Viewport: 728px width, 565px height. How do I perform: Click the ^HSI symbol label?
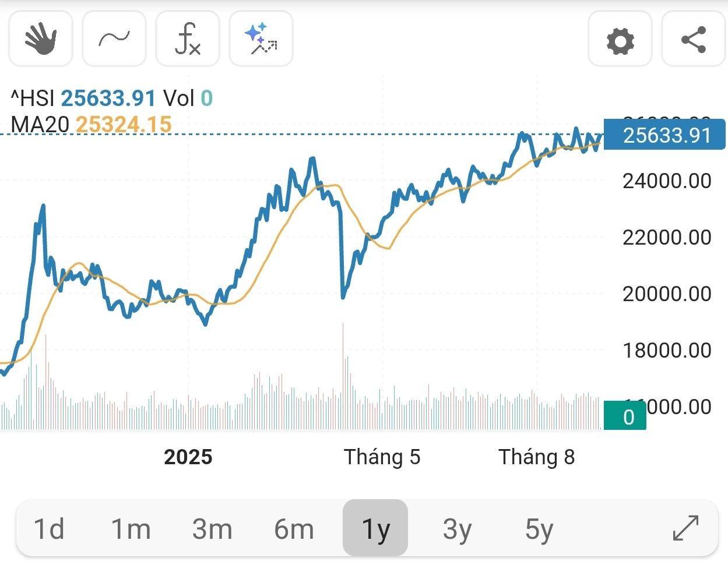point(33,98)
